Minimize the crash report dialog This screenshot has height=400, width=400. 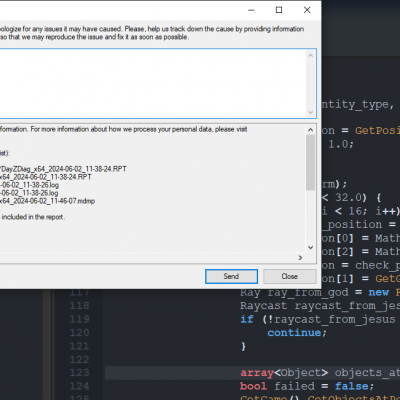(251, 10)
